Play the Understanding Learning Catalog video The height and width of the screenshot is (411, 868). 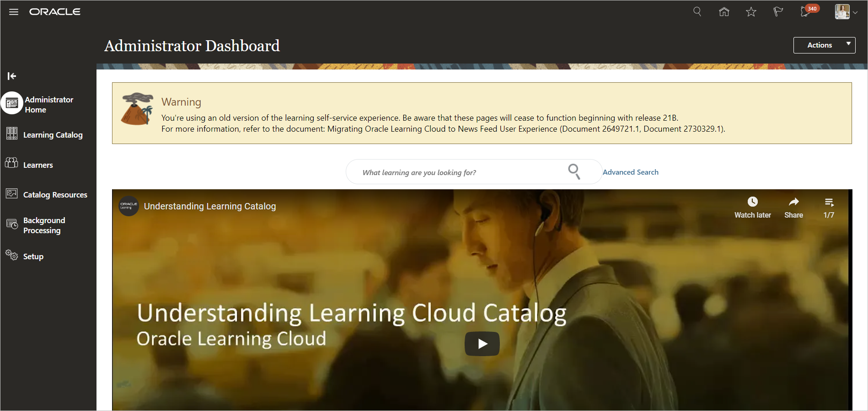pos(482,344)
